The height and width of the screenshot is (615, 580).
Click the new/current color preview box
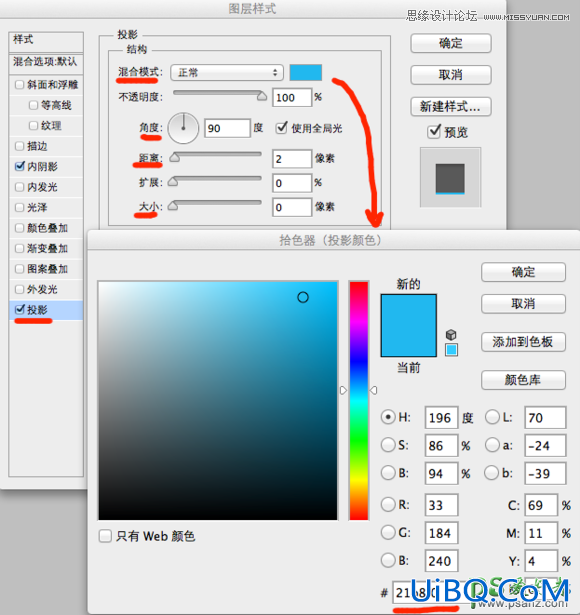[409, 325]
